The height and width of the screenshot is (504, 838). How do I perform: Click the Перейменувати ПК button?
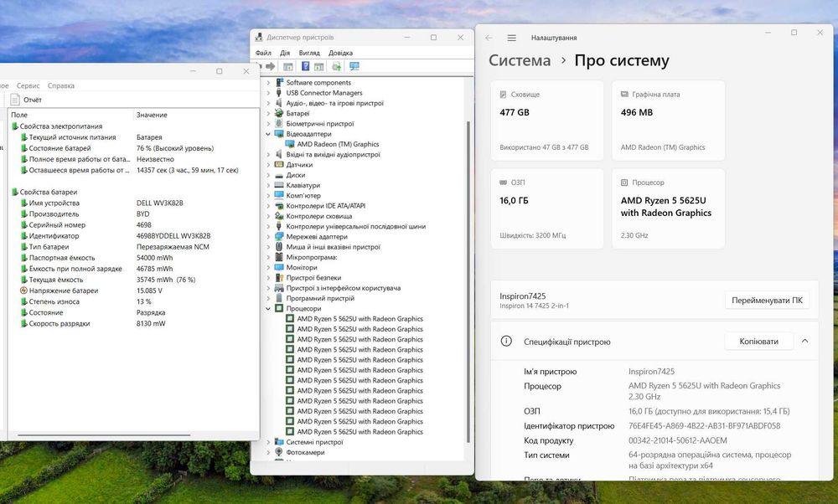tap(767, 300)
